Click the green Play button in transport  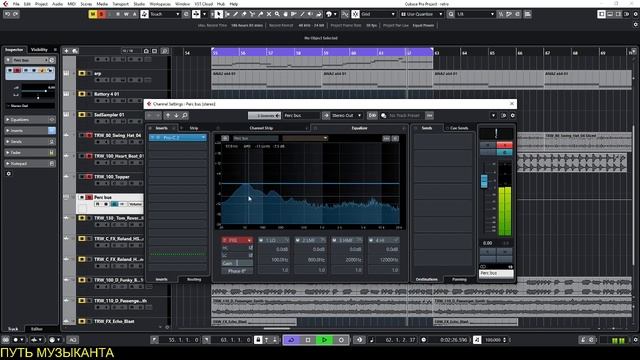324,340
